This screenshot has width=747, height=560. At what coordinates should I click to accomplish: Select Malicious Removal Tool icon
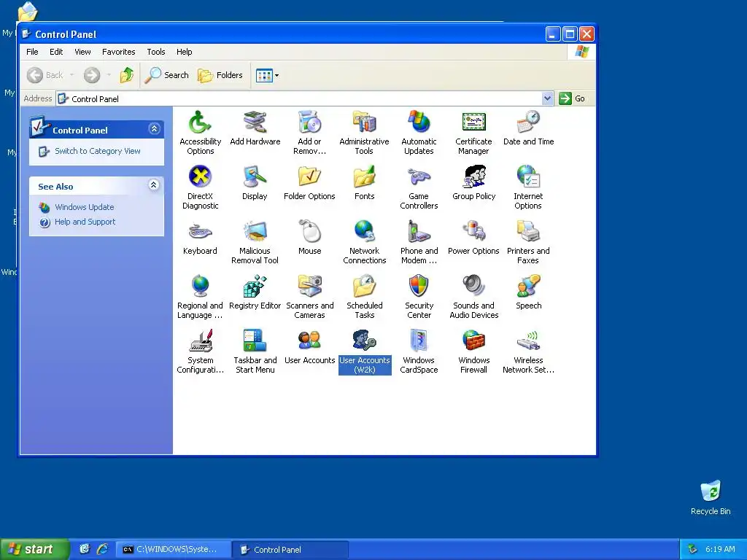pos(255,232)
